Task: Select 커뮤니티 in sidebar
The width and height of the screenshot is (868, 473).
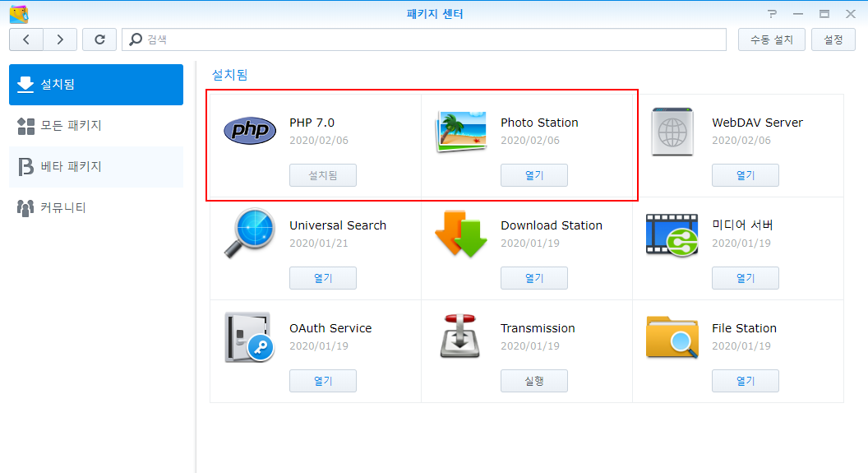Action: coord(96,207)
